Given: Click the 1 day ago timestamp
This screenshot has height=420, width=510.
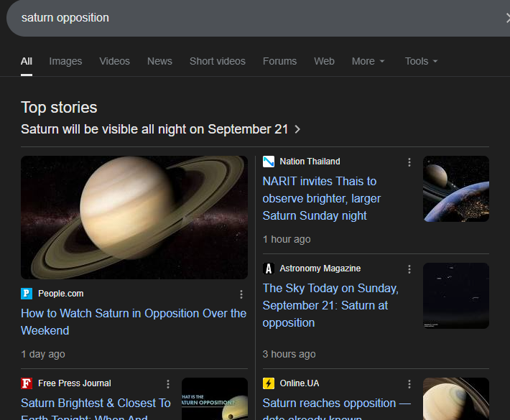Looking at the screenshot, I should 43,354.
